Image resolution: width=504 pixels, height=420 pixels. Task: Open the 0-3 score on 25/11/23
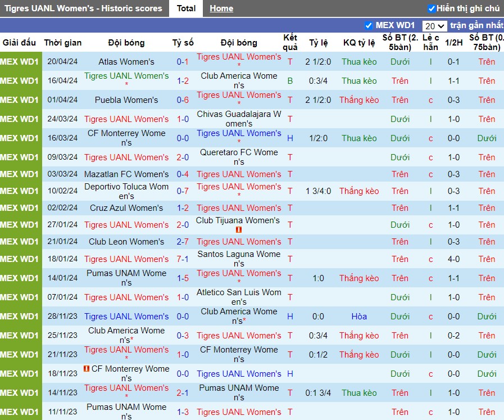[x=183, y=336]
